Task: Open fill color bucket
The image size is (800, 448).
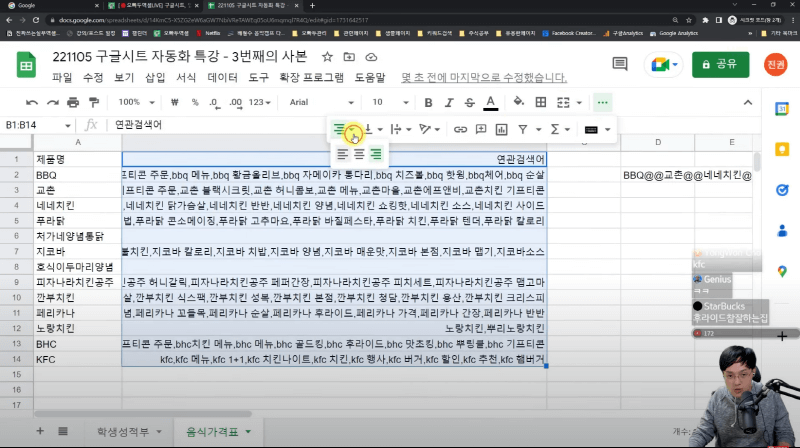Action: 518,102
